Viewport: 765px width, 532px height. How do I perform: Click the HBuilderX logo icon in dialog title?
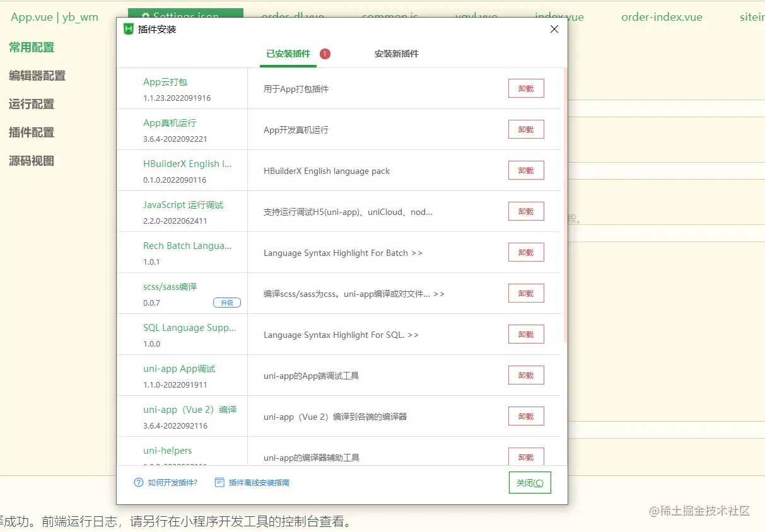(x=129, y=29)
